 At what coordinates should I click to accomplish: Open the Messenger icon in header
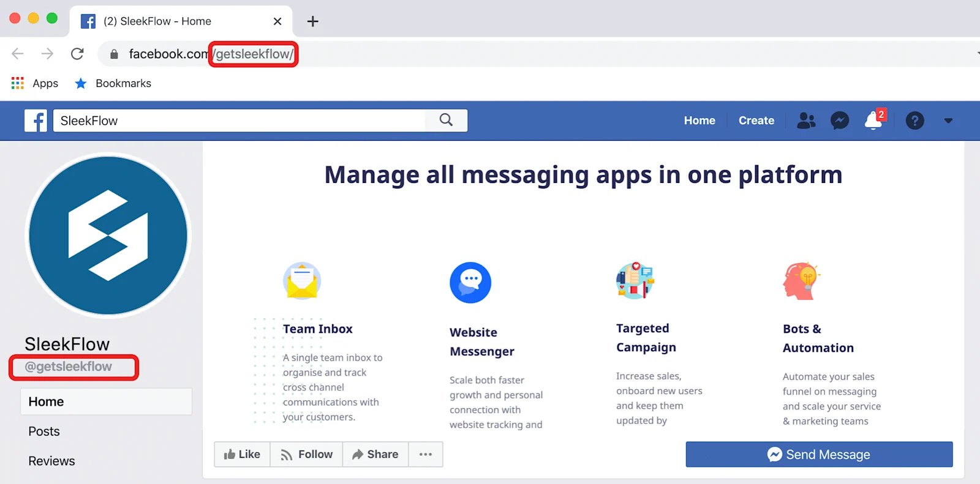click(840, 121)
